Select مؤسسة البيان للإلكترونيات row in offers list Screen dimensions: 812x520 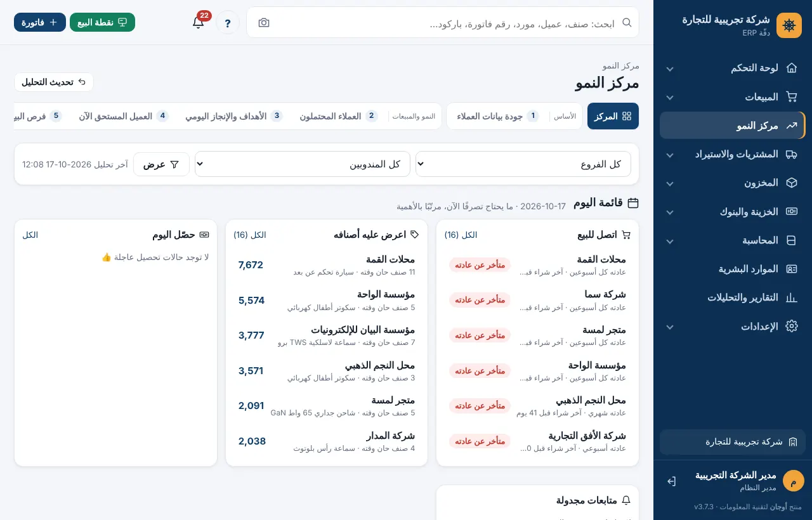[x=327, y=335]
